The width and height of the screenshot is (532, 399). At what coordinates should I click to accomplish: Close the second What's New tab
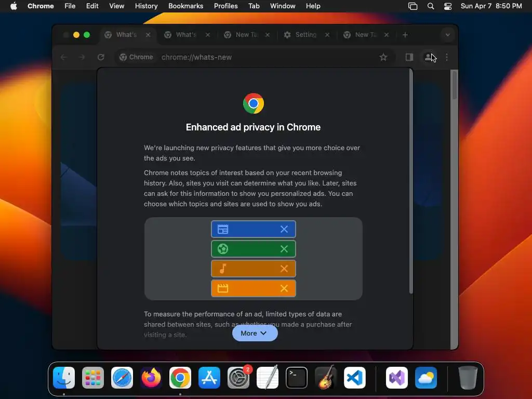pos(208,35)
